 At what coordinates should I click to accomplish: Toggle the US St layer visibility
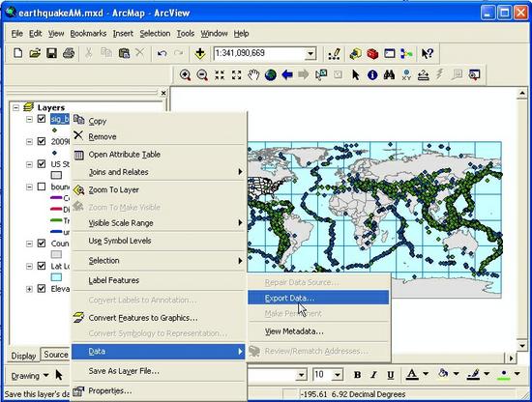tap(42, 164)
